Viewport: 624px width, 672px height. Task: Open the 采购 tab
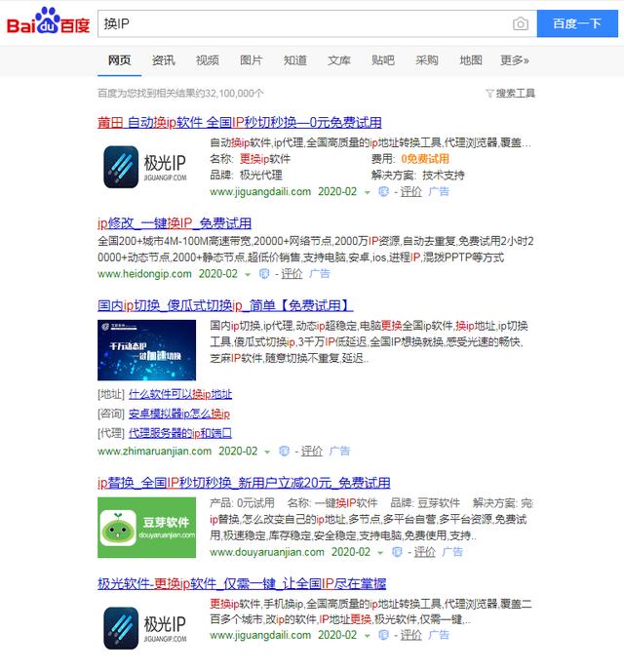pyautogui.click(x=426, y=60)
